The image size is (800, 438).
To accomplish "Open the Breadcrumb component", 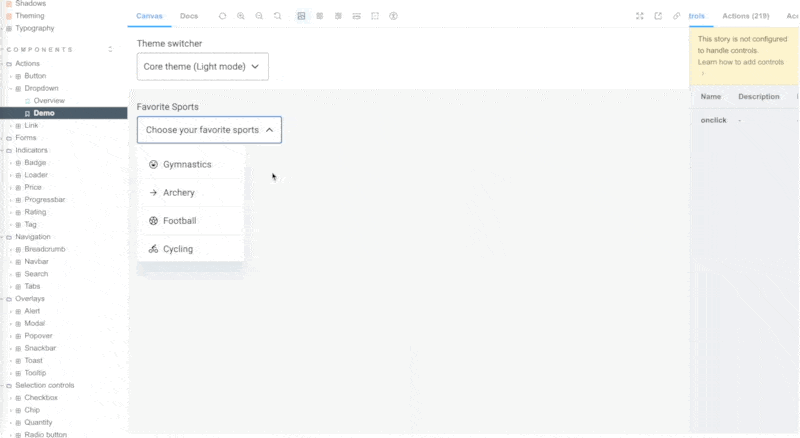I will (45, 249).
